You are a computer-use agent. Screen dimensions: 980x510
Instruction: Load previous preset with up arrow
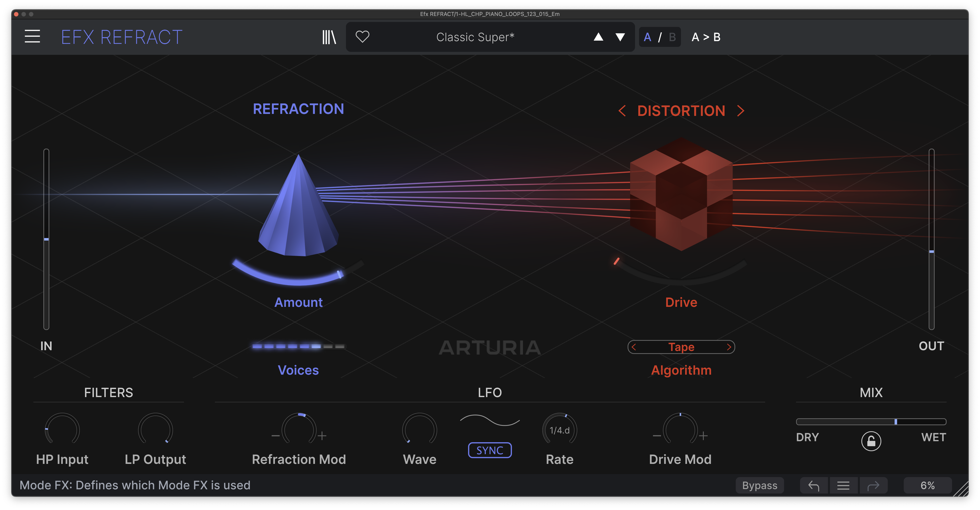pos(598,37)
